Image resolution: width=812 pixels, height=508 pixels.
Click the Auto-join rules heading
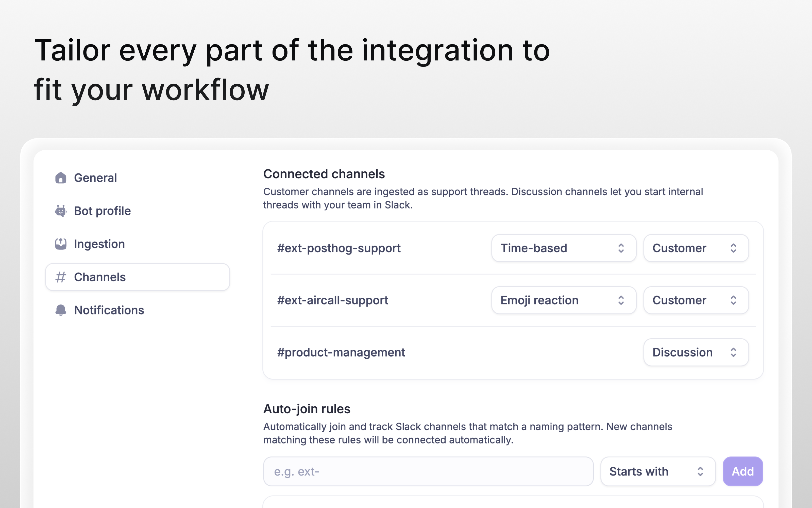307,409
